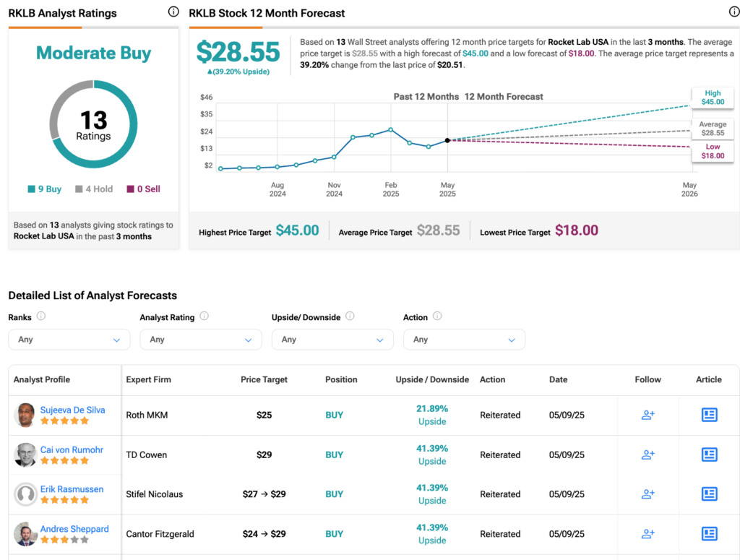Click info icon beside RKLB Analyst Ratings

point(173,12)
